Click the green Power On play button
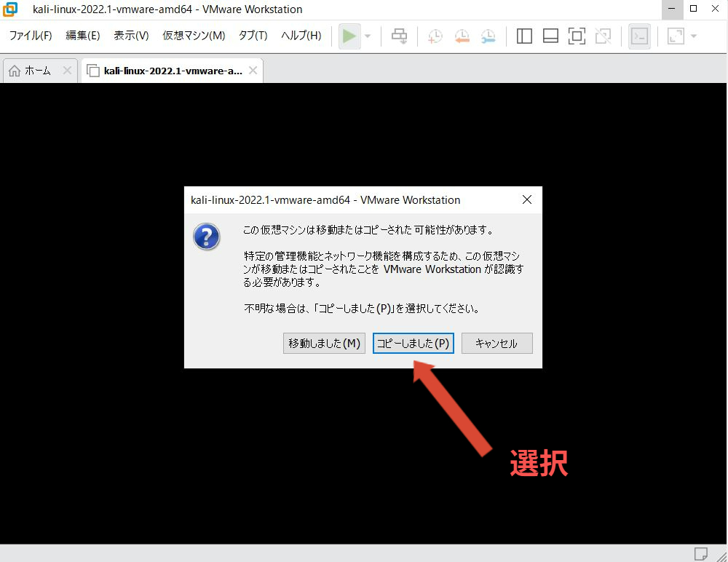The image size is (728, 562). point(349,36)
